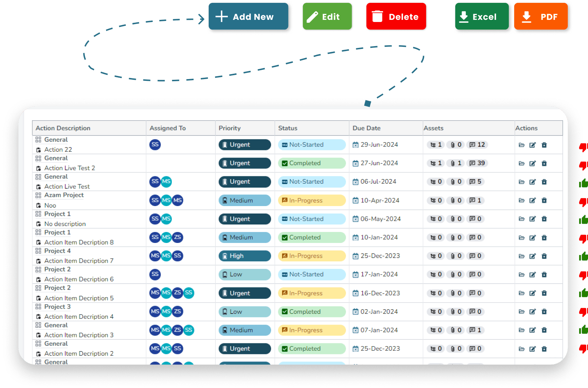
Task: Open folder icon for Action Item Decription 5
Action: [x=521, y=293]
